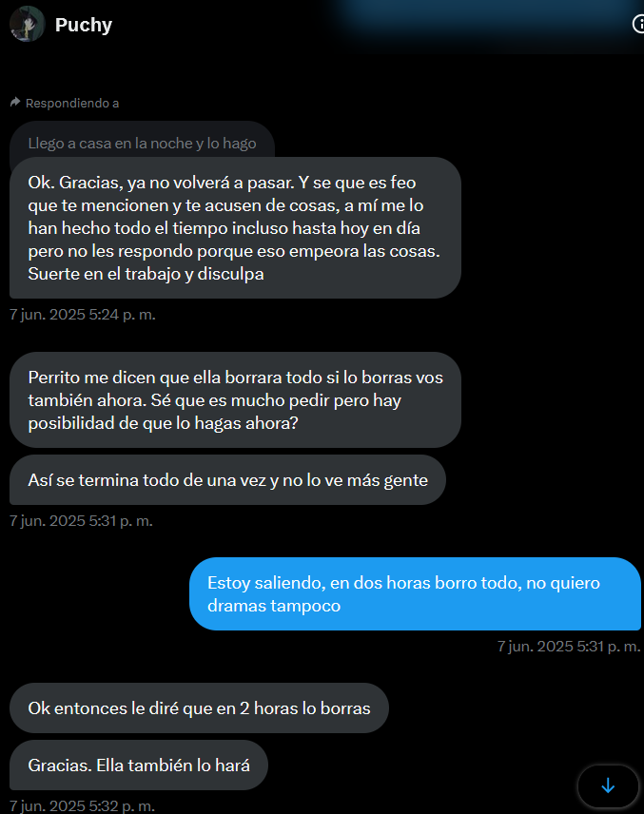Click message 'Ok entonces le diré que en 2 horas'
The height and width of the screenshot is (814, 644).
199,708
